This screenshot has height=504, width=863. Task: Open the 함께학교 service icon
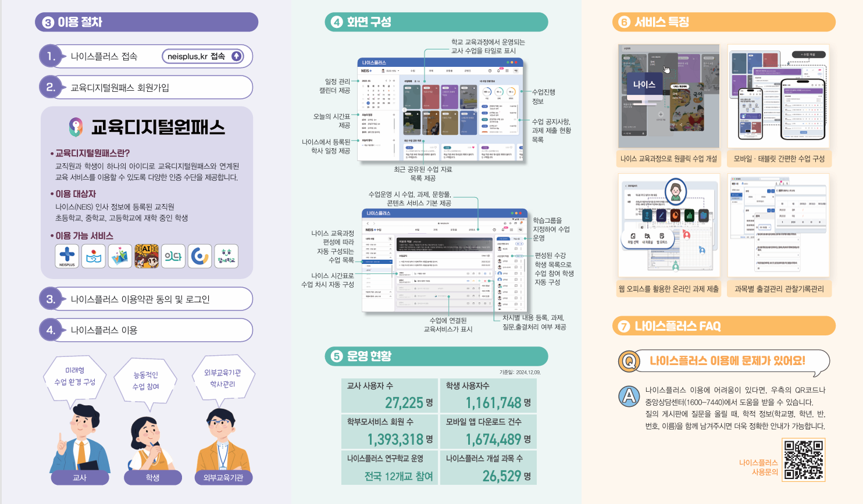(226, 256)
